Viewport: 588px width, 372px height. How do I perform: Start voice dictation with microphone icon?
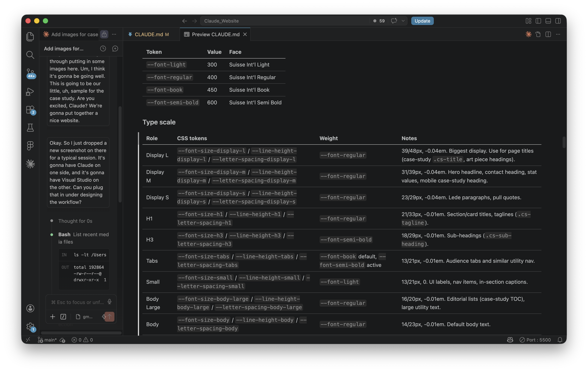click(109, 302)
